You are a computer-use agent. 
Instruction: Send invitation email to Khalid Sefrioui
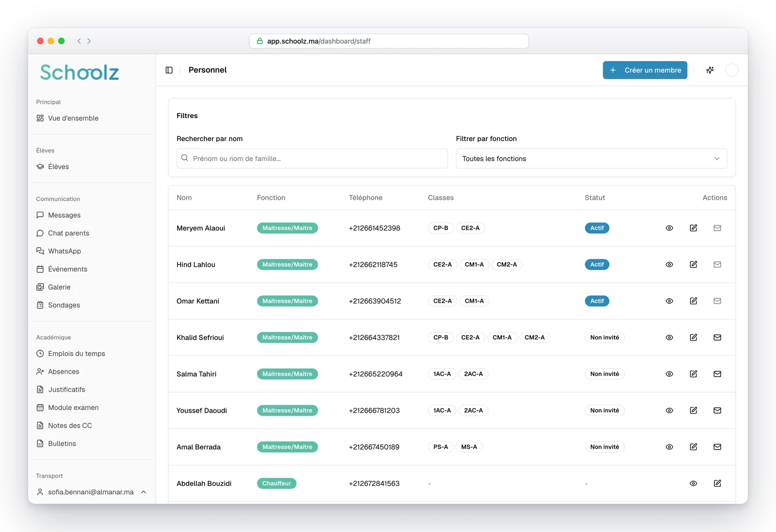(x=717, y=338)
